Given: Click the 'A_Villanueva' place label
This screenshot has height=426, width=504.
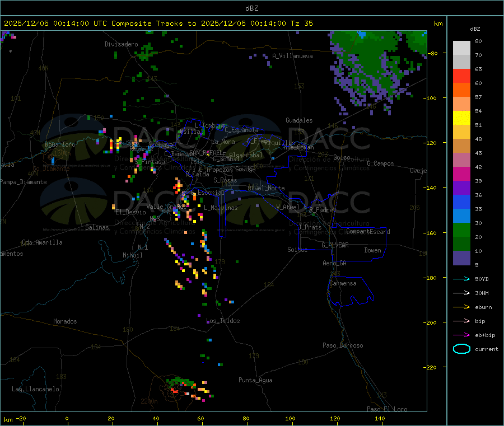Looking at the screenshot, I should tap(292, 56).
